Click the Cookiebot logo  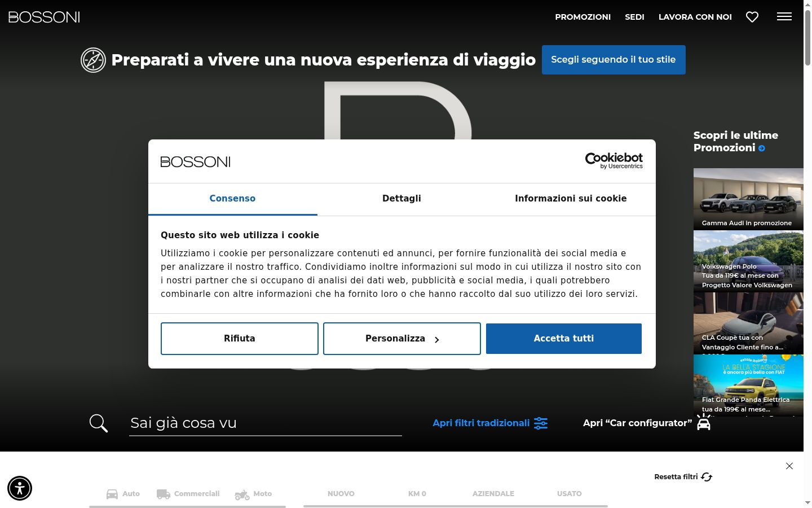tap(614, 161)
